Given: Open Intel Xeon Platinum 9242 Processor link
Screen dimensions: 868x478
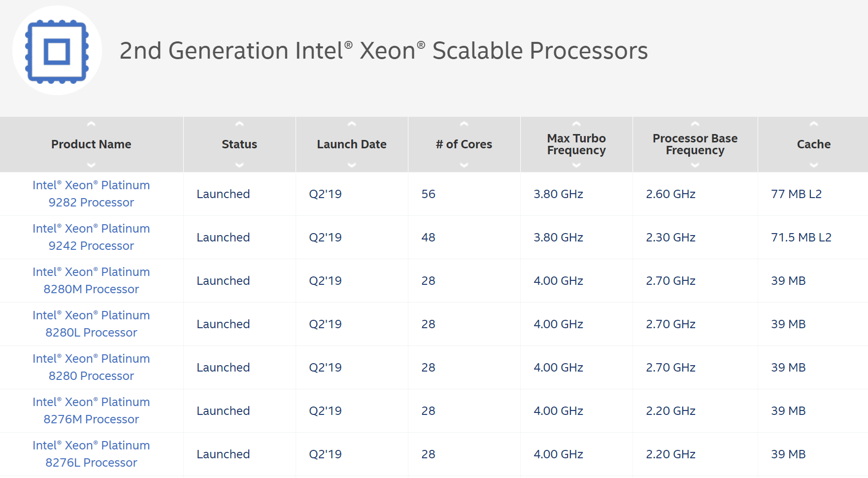Looking at the screenshot, I should 91,237.
